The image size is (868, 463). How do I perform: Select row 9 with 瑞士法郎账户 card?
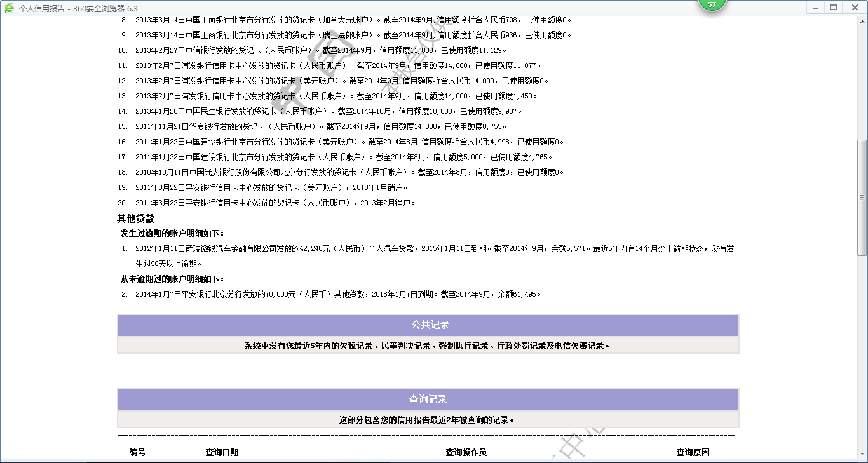tap(345, 35)
